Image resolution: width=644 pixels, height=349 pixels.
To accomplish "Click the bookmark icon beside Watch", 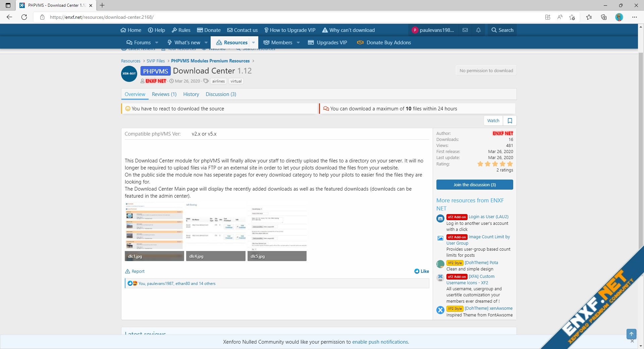I will (x=510, y=121).
